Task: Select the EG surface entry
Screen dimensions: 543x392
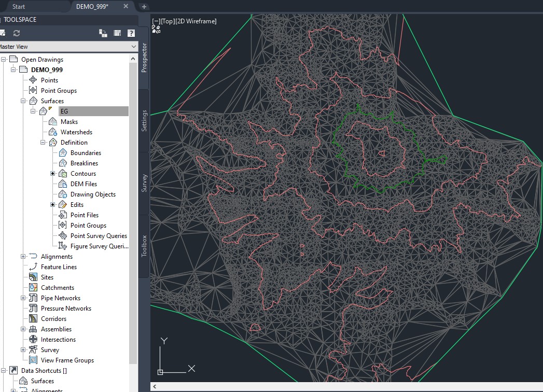Action: 65,110
